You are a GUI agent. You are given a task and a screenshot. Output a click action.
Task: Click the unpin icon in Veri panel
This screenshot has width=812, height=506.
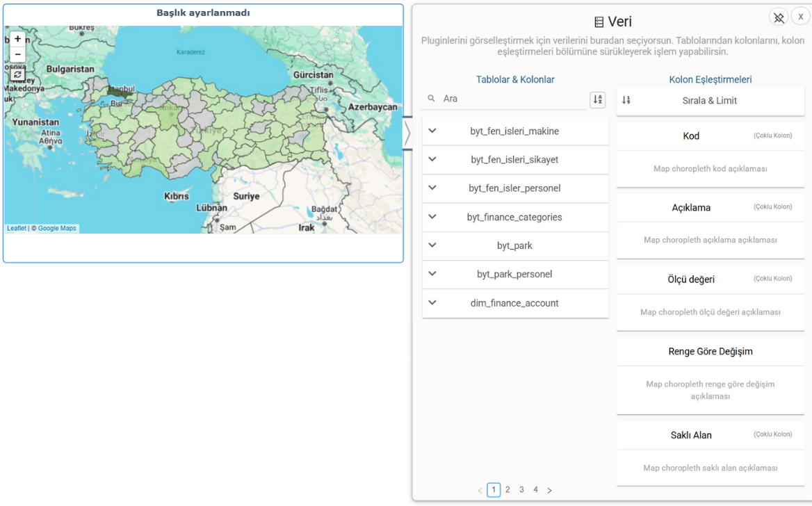[x=779, y=17]
